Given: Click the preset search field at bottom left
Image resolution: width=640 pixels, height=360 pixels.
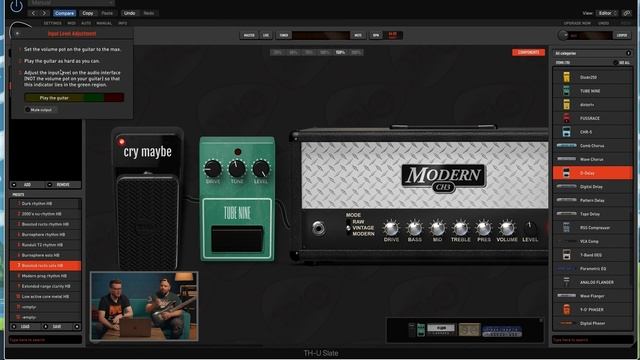Looking at the screenshot, I should 45,340.
